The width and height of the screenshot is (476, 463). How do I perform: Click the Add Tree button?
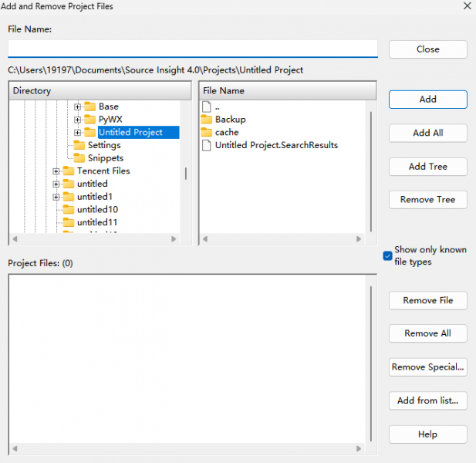coord(427,167)
